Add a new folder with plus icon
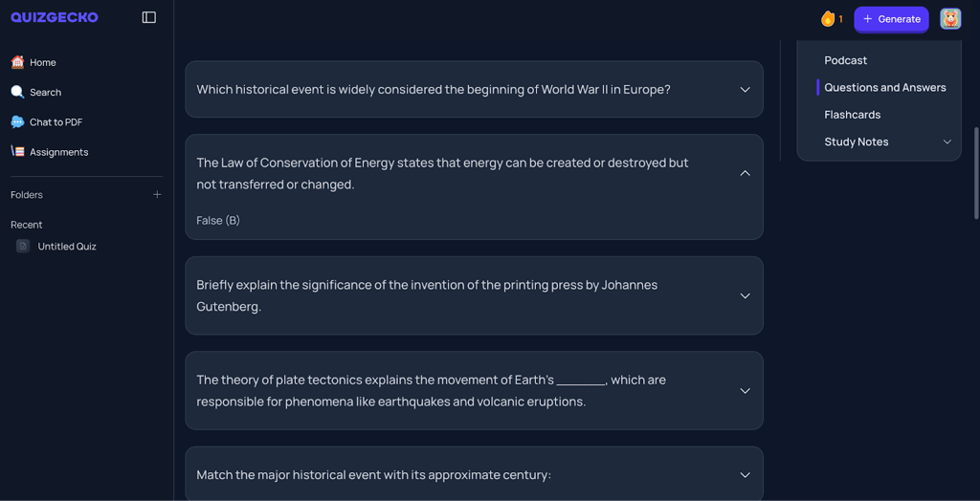 (x=157, y=194)
